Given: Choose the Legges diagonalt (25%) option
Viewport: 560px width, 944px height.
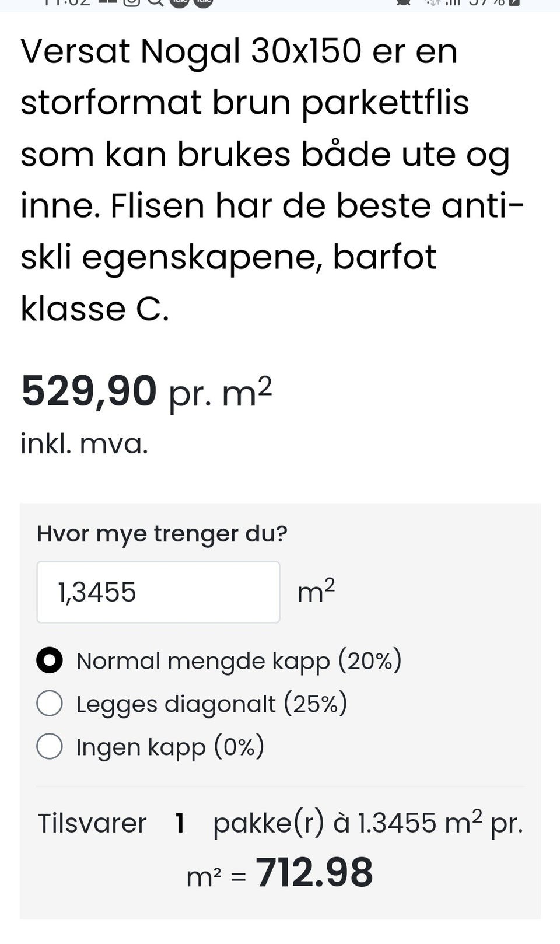Looking at the screenshot, I should [x=50, y=704].
